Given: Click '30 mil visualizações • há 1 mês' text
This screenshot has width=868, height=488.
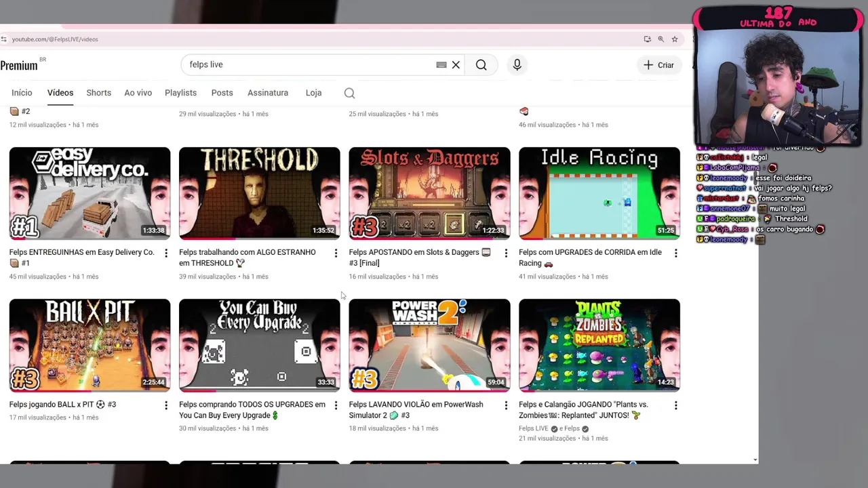Looking at the screenshot, I should click(224, 428).
